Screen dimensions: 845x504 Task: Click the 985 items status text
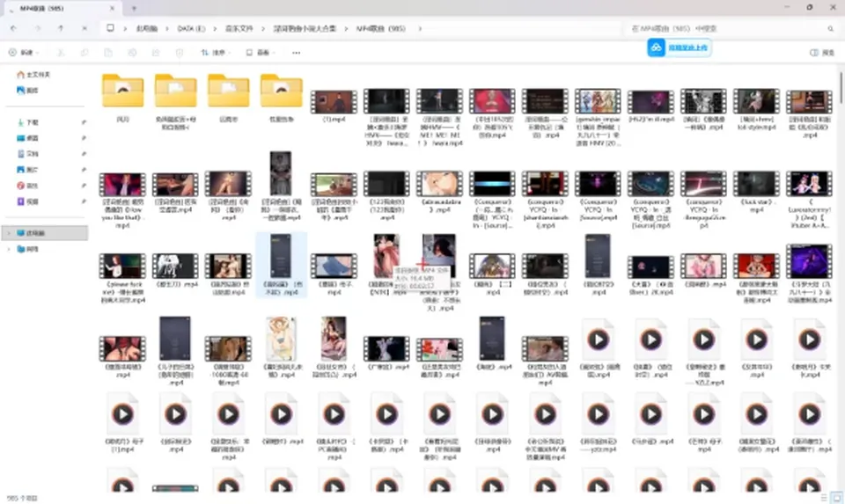point(22,499)
